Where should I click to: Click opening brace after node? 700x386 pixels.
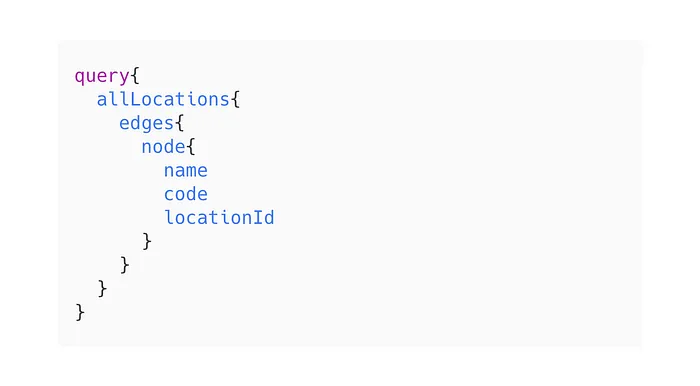[191, 146]
